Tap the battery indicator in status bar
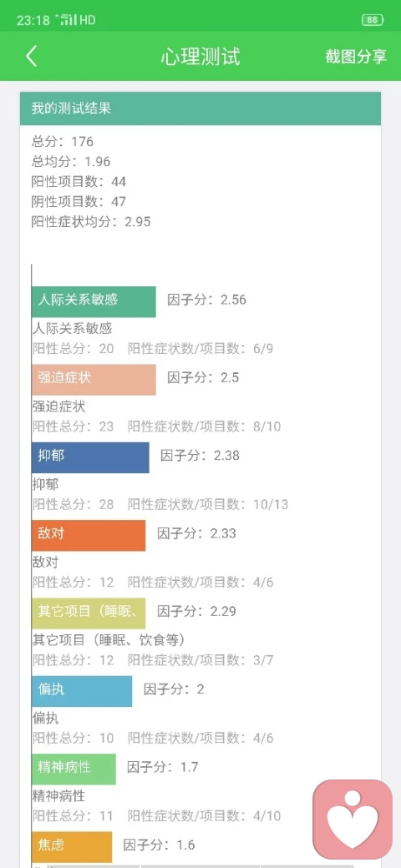Image resolution: width=401 pixels, height=868 pixels. pos(372,20)
